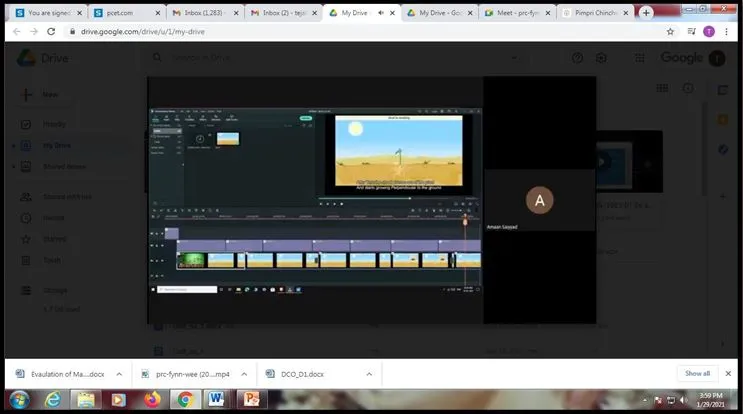The width and height of the screenshot is (743, 414).
Task: Show Drive details info icon
Action: (x=688, y=88)
